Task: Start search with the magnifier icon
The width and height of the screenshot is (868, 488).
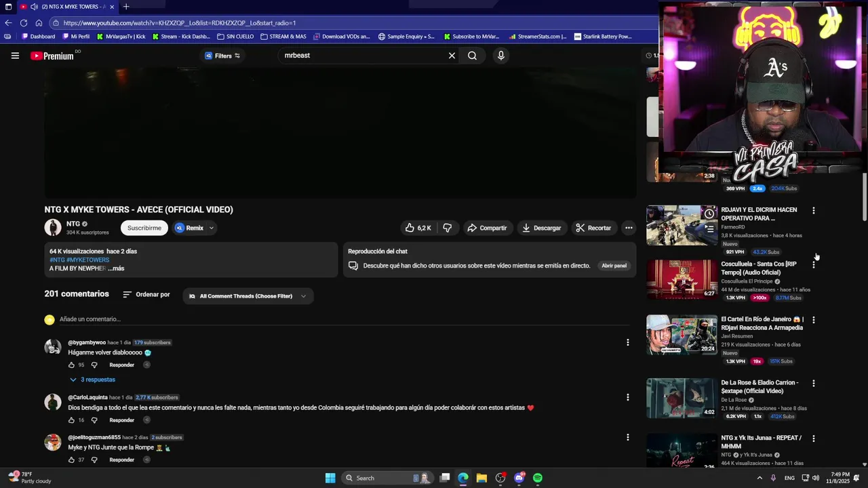Action: (x=472, y=56)
